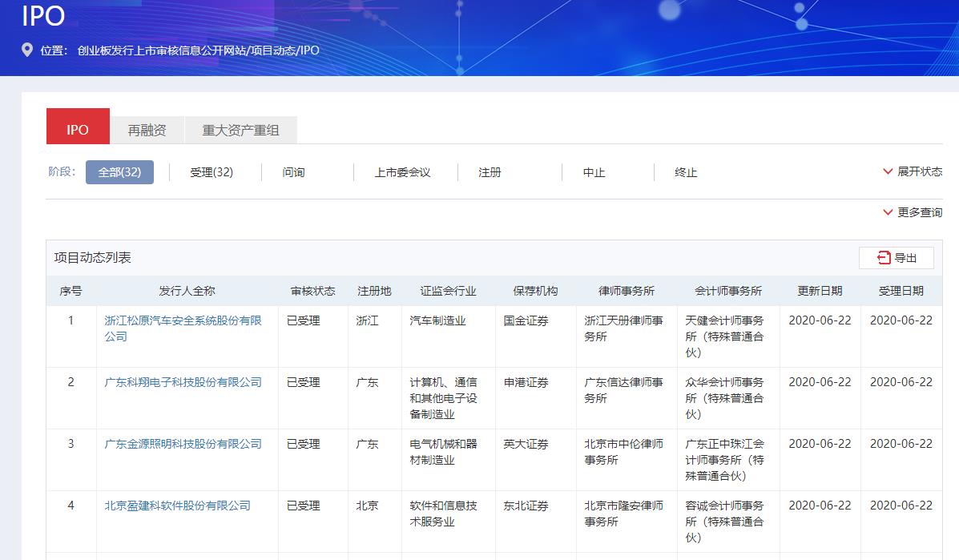Select the 问询 stage filter
Viewport: 959px width, 560px height.
pyautogui.click(x=293, y=172)
